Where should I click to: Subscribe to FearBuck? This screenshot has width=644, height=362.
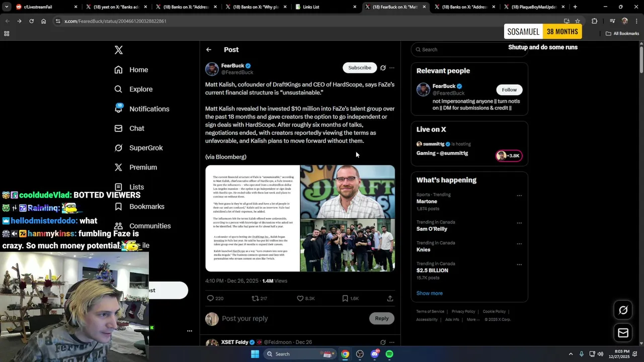(360, 68)
